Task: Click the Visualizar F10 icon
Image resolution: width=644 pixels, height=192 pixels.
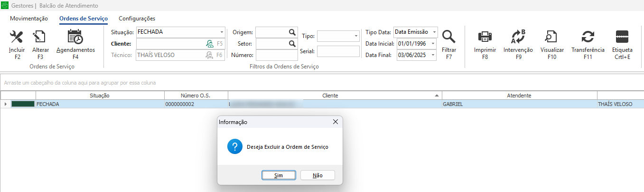Action: coord(552,37)
